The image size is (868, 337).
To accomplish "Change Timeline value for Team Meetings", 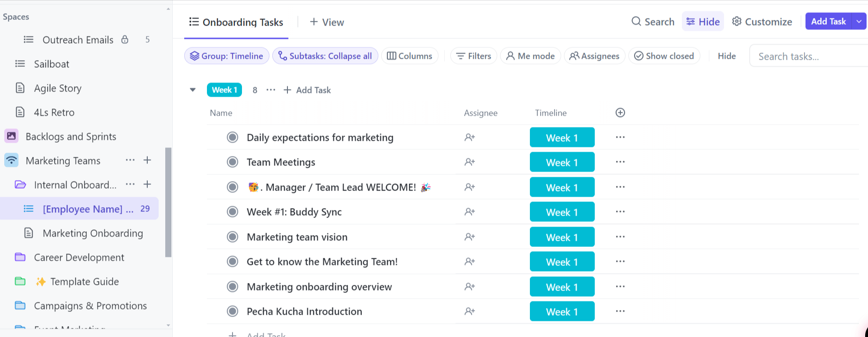I will click(x=562, y=162).
